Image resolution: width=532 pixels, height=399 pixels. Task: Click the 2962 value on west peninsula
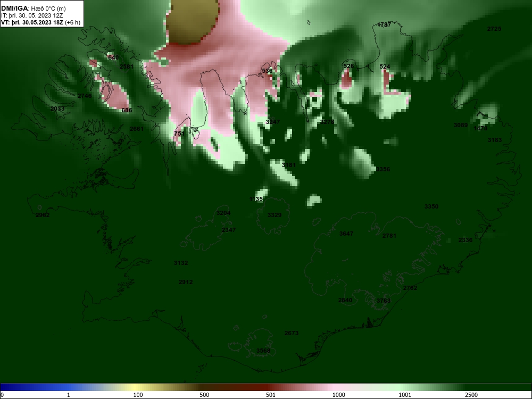click(x=43, y=215)
